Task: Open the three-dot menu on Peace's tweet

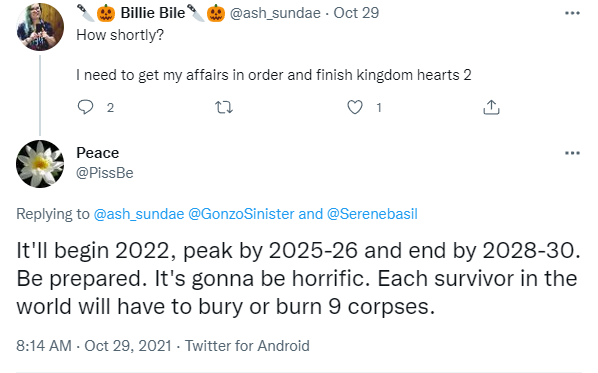Action: pyautogui.click(x=572, y=153)
